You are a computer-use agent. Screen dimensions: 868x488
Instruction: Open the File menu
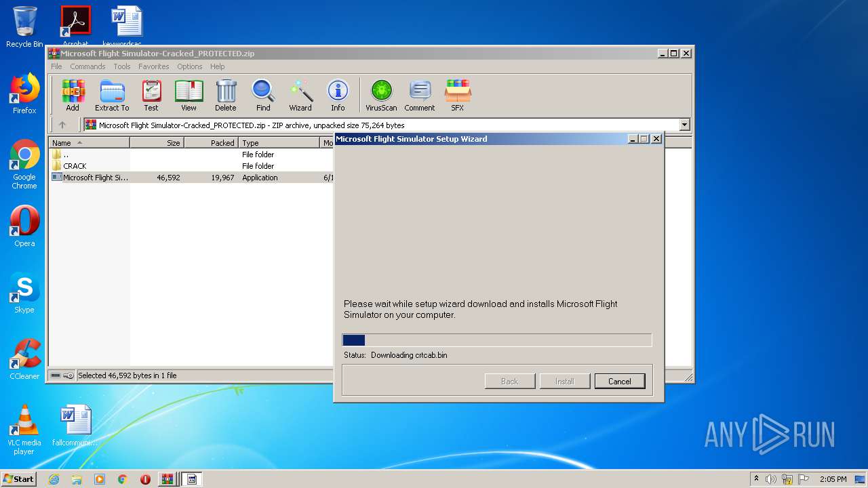coord(56,66)
